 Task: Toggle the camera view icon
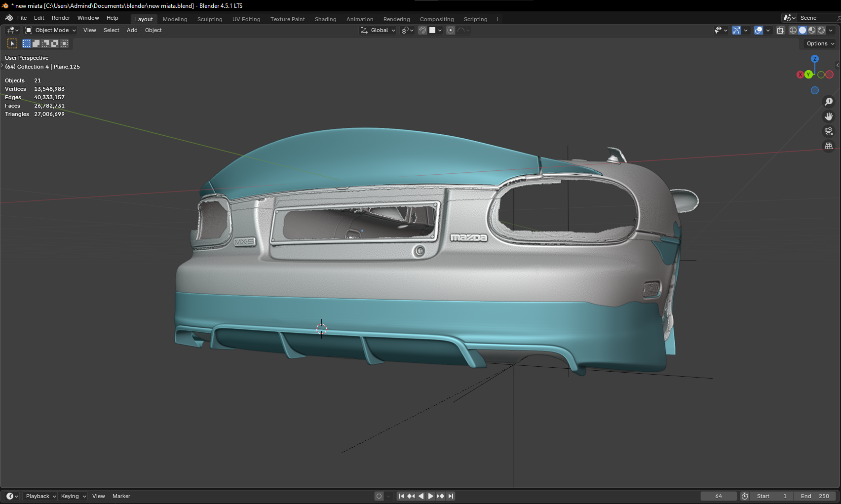(829, 131)
